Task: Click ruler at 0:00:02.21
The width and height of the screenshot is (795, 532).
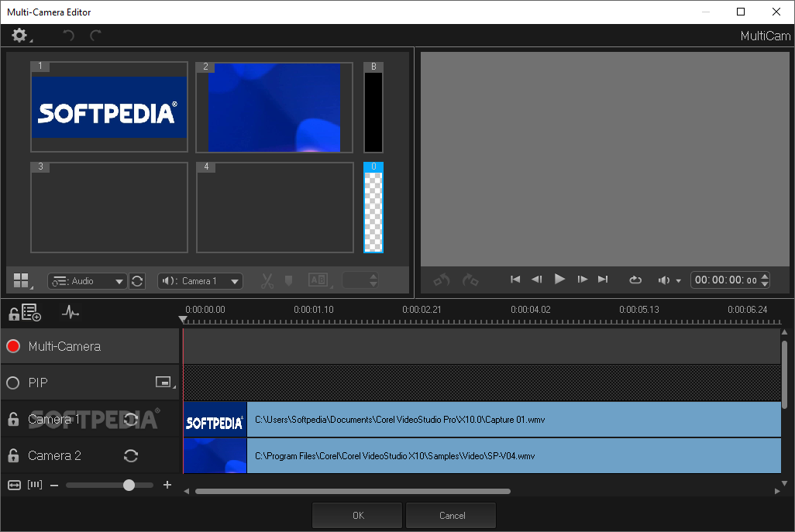Action: tap(422, 310)
